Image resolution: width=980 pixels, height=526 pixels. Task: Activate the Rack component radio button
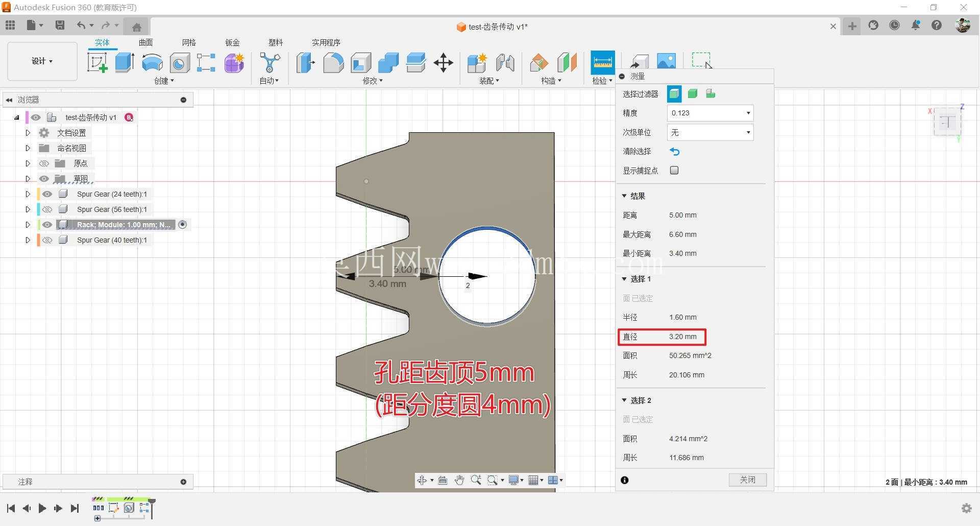coord(183,225)
